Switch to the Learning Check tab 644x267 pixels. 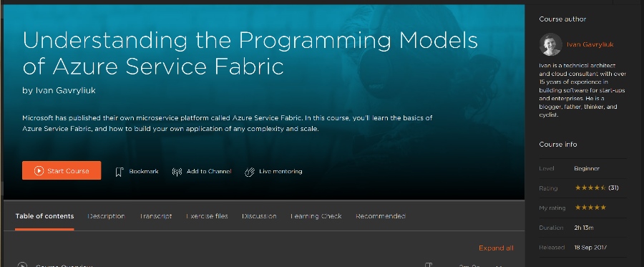[x=316, y=216]
